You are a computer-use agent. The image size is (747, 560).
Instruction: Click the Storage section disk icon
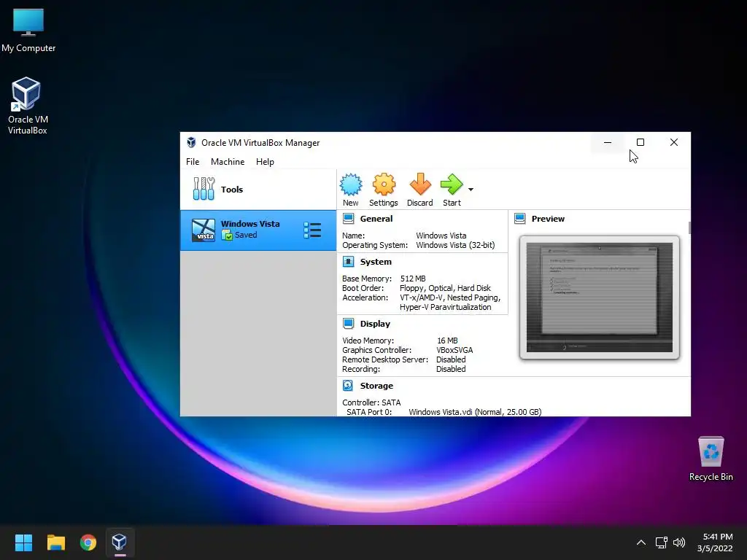point(348,386)
